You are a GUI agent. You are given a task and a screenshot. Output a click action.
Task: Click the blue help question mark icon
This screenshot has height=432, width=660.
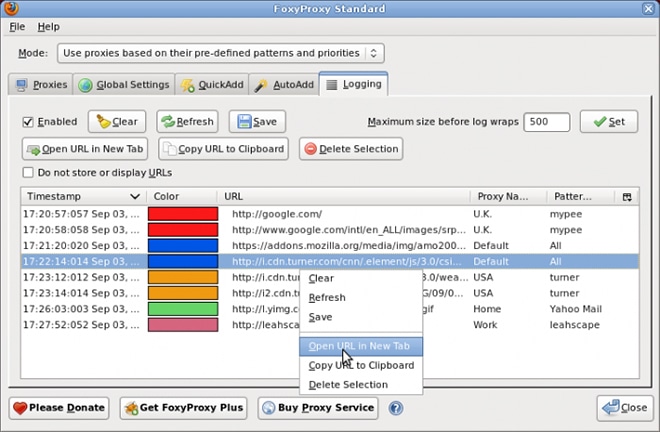pos(396,408)
